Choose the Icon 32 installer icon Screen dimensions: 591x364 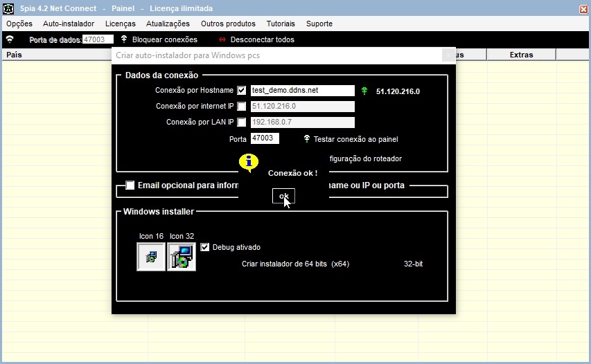pos(182,257)
